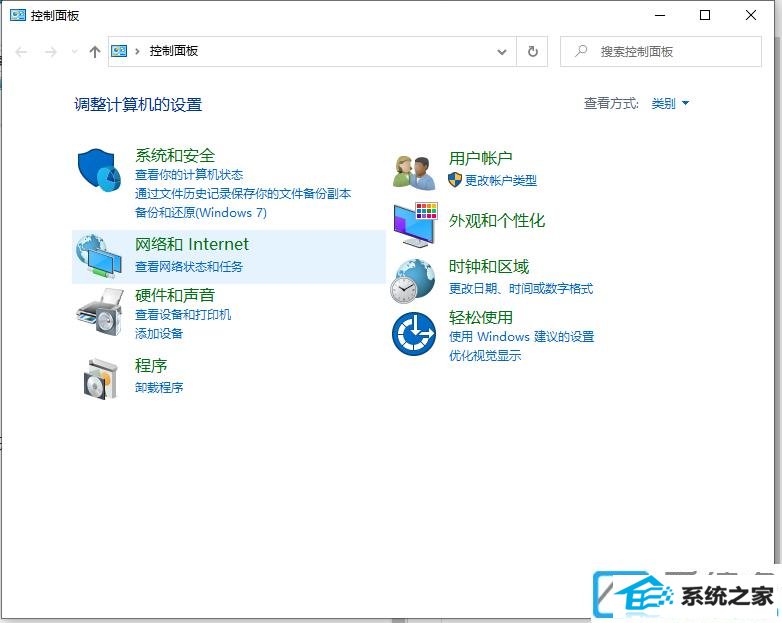
Task: Maximize the Control Panel window
Action: coord(705,15)
